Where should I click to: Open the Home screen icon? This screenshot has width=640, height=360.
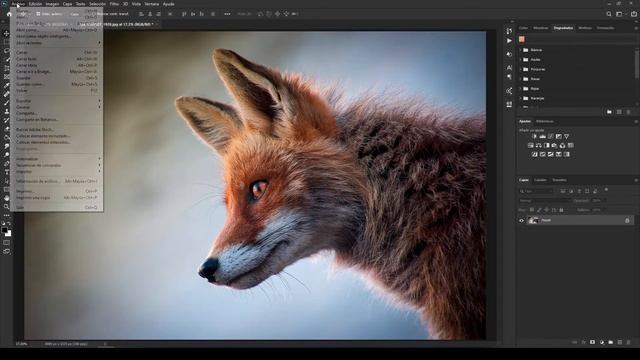point(9,14)
